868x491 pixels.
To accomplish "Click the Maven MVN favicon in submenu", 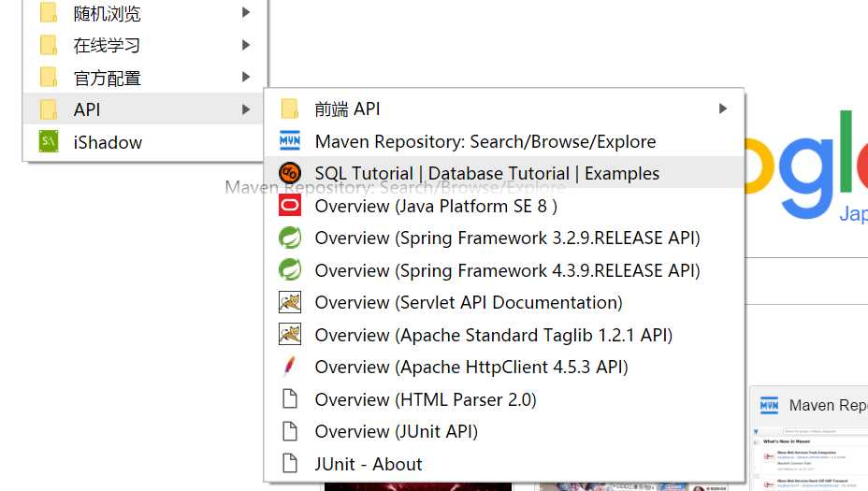I will coord(290,140).
